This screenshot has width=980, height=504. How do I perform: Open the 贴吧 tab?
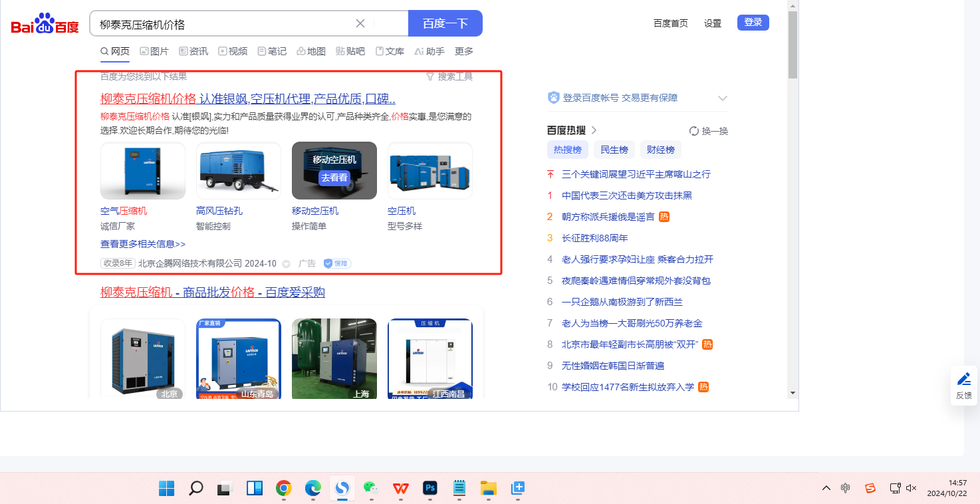350,51
